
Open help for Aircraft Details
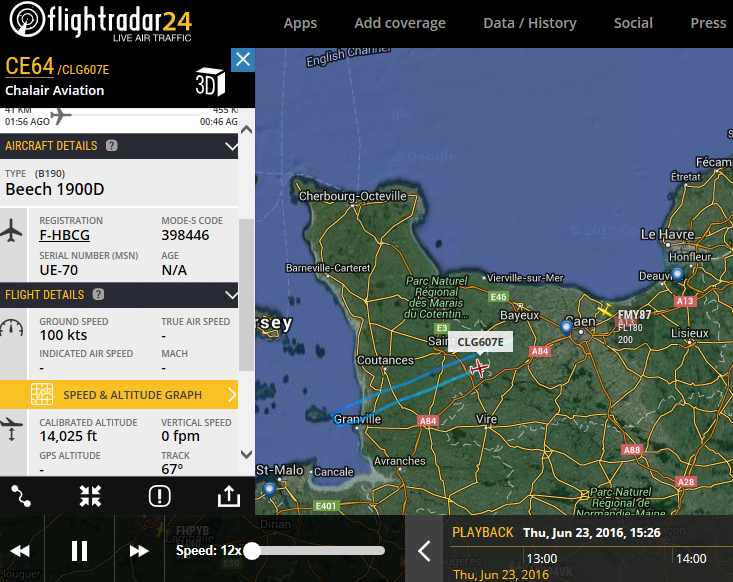tap(111, 146)
